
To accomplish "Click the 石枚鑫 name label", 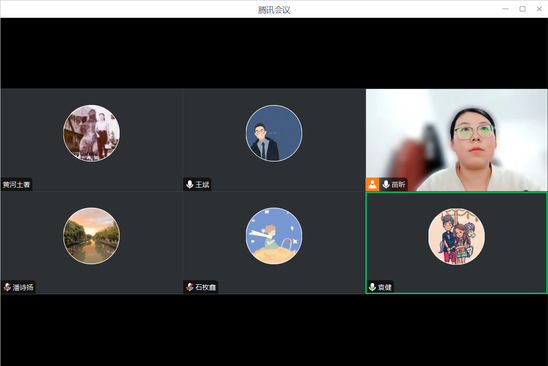I will [x=206, y=287].
